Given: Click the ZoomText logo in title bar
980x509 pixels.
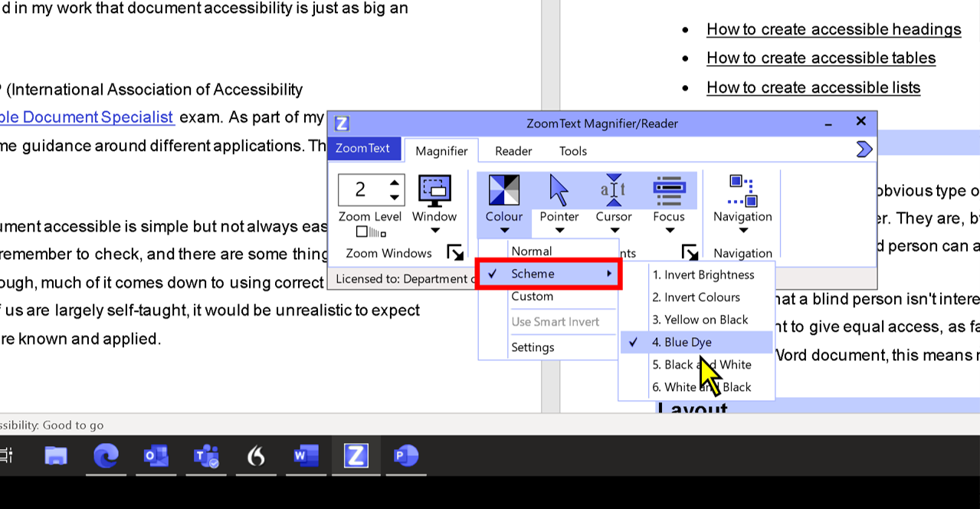Looking at the screenshot, I should [x=343, y=123].
